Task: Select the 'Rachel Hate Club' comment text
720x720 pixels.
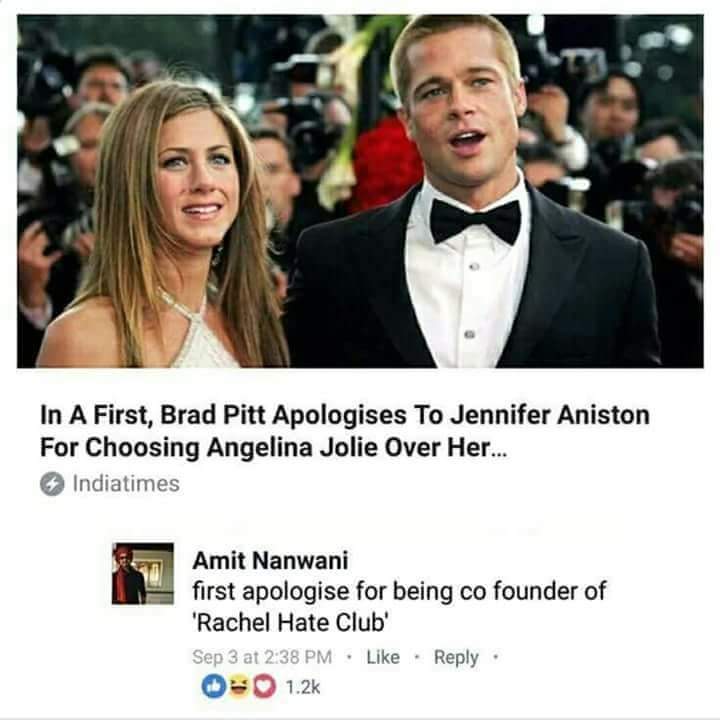Action: pyautogui.click(x=292, y=623)
